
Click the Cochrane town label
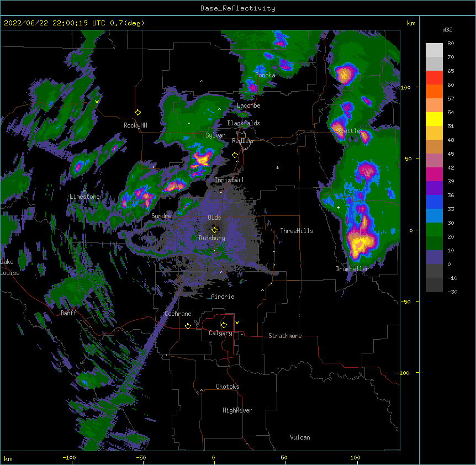(178, 314)
